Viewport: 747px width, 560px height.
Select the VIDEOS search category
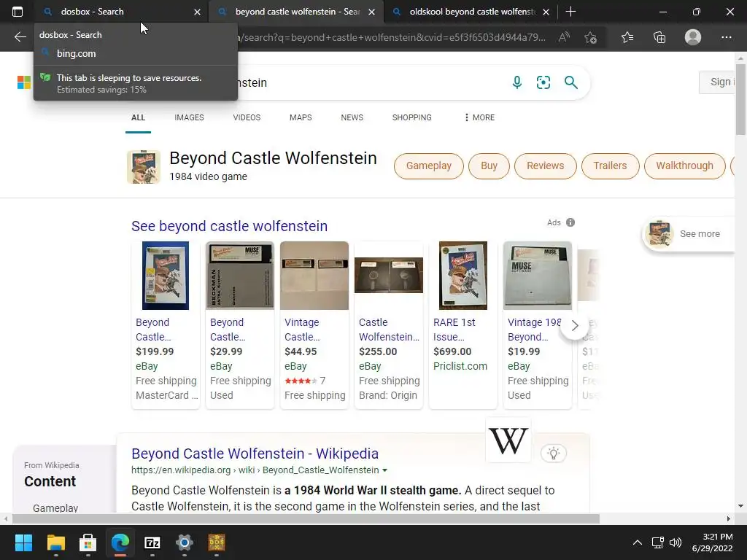pyautogui.click(x=247, y=117)
